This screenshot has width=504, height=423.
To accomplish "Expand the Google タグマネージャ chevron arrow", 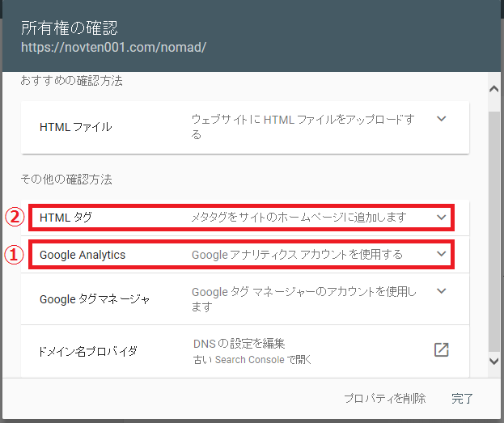I will pyautogui.click(x=441, y=290).
